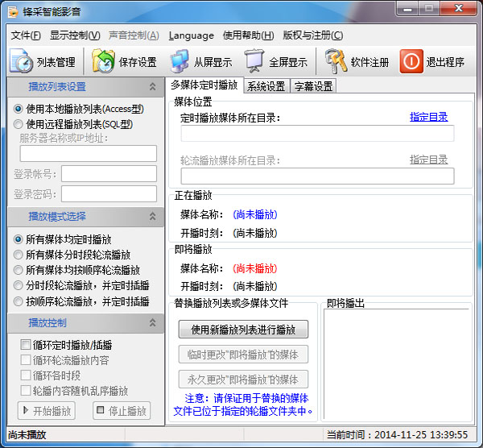Switch to the 字幕设置 tab
483x448 pixels.
[x=313, y=86]
